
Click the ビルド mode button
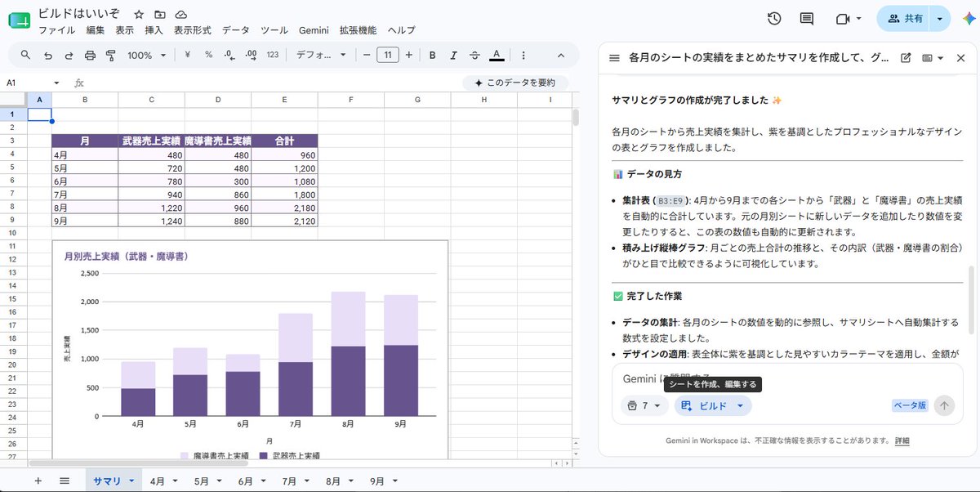click(x=713, y=405)
